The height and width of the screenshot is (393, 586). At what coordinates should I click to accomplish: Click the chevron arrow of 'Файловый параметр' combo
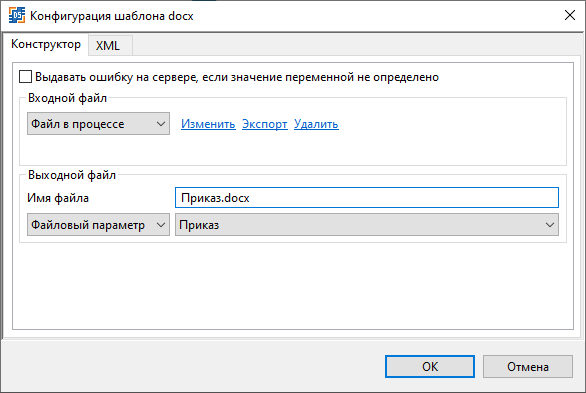pyautogui.click(x=161, y=225)
